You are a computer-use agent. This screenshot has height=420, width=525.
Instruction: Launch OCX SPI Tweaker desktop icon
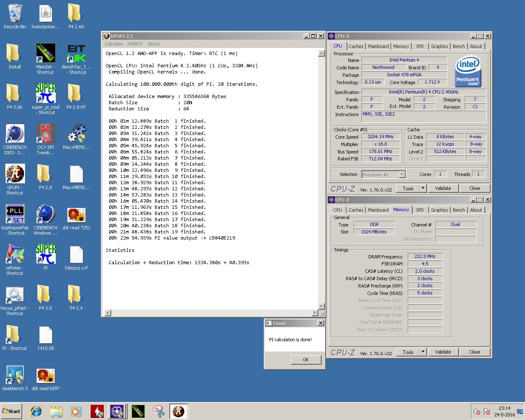46,139
